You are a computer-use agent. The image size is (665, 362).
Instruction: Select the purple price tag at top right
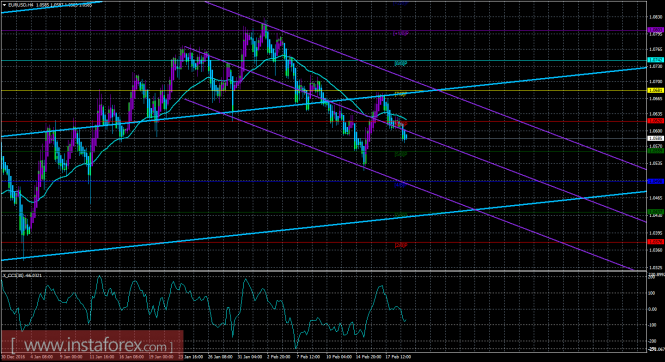tap(655, 30)
